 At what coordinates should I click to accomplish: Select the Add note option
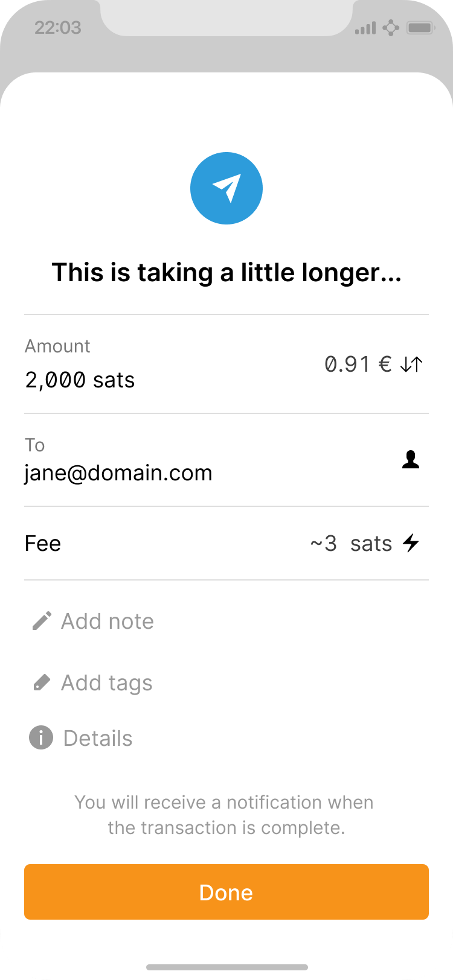pyautogui.click(x=108, y=621)
